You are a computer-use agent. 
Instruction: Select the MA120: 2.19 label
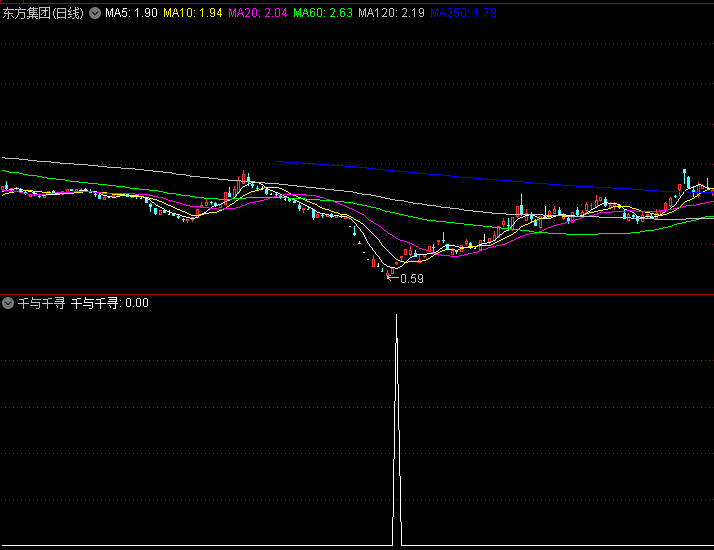click(x=392, y=13)
